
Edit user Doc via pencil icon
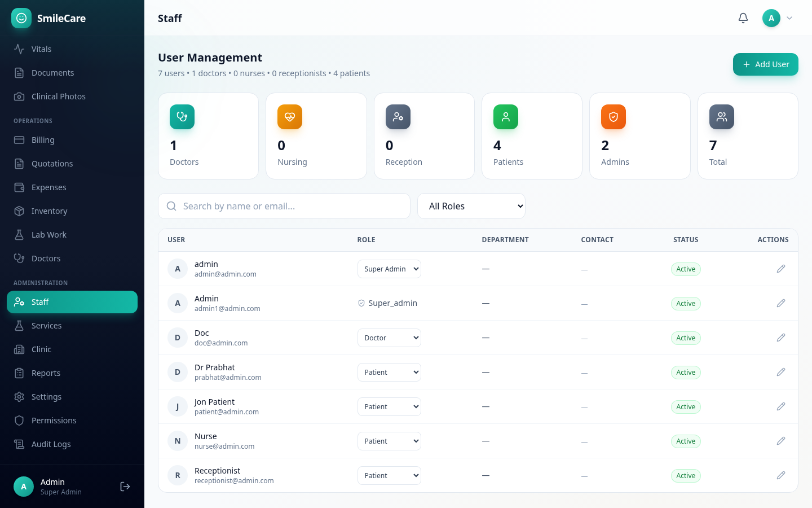781,338
